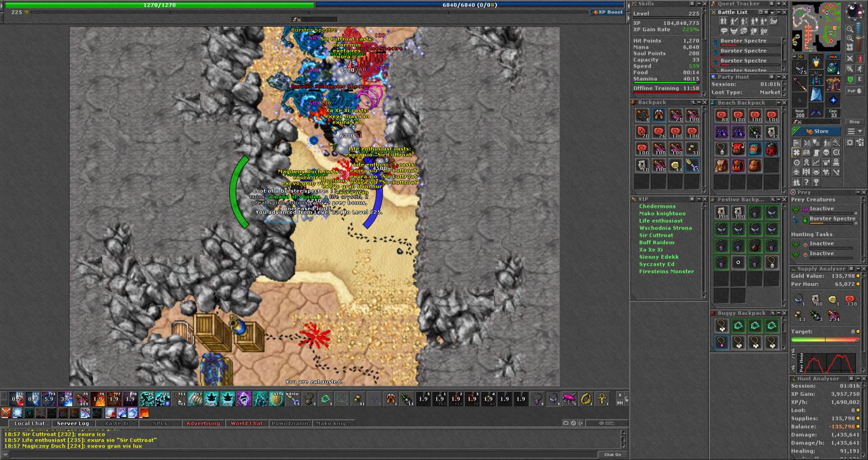
Task: Click the minimap view
Action: click(818, 27)
